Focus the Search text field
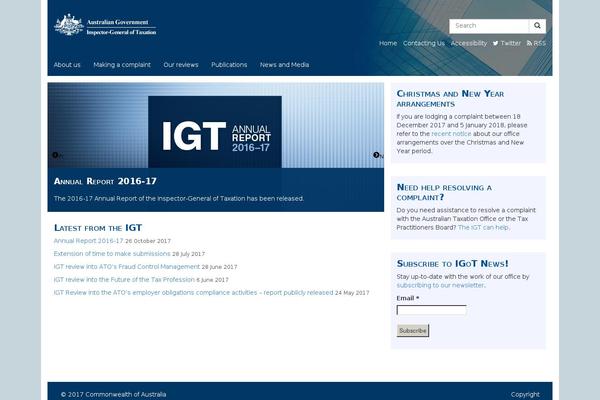The width and height of the screenshot is (600, 400). tap(489, 26)
